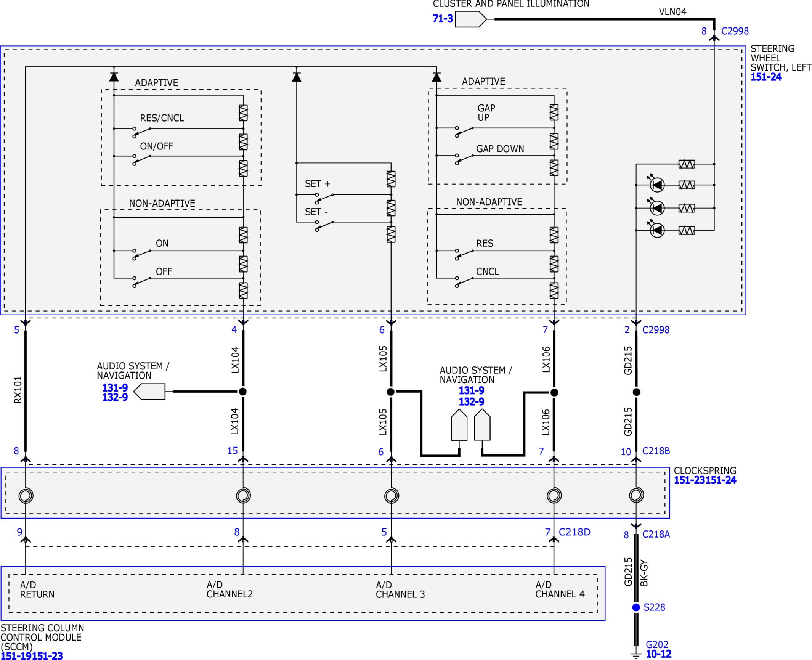Open the 10-12 ground reference link

(x=658, y=654)
